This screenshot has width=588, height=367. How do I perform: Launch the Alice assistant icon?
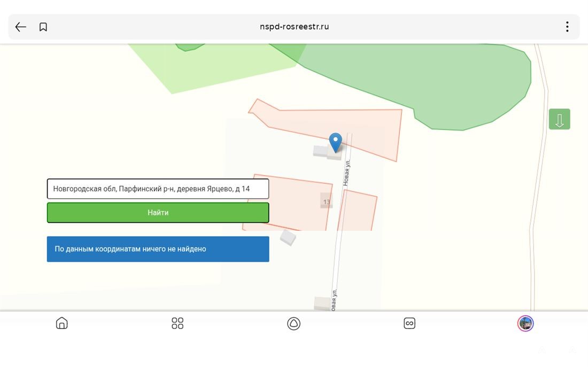293,323
